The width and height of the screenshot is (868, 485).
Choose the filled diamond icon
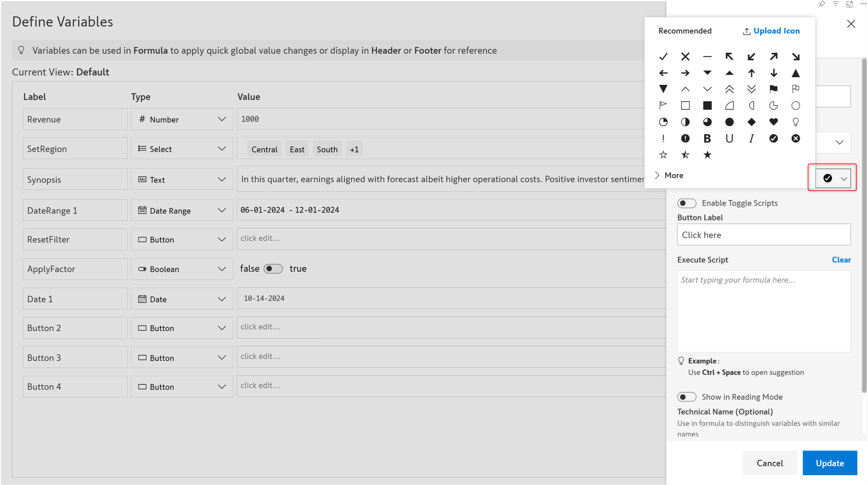click(x=751, y=122)
